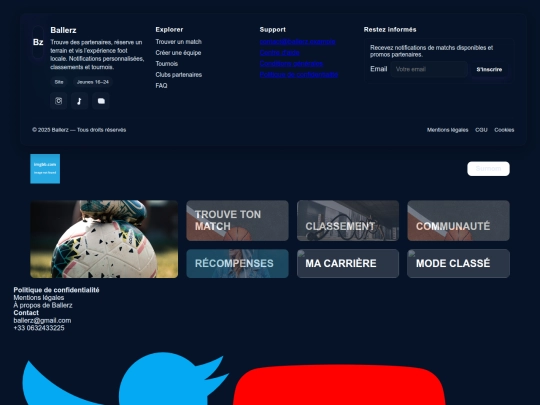The image size is (540, 405).
Task: Open the TikTok music-note icon
Action: click(x=80, y=101)
